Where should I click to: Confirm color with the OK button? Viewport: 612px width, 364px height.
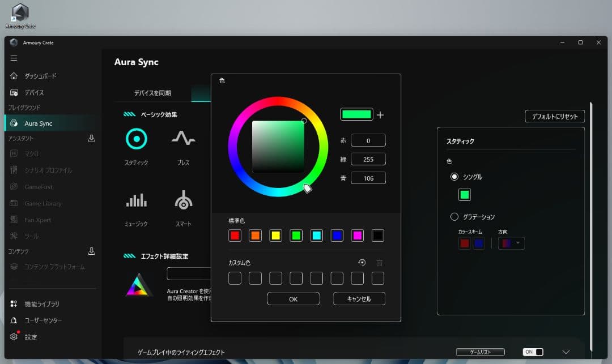(x=293, y=299)
